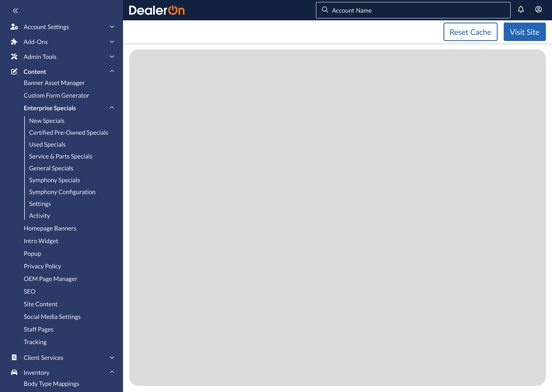Open Staff Pages
Screen dimensions: 552x392
click(39, 329)
